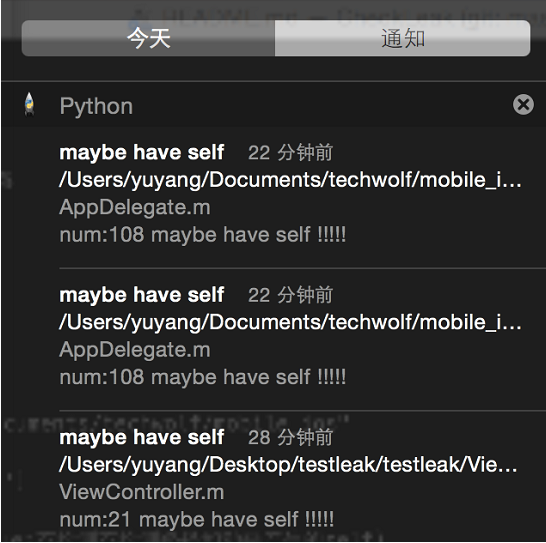
Task: Click the Python rocket app icon
Action: point(30,104)
